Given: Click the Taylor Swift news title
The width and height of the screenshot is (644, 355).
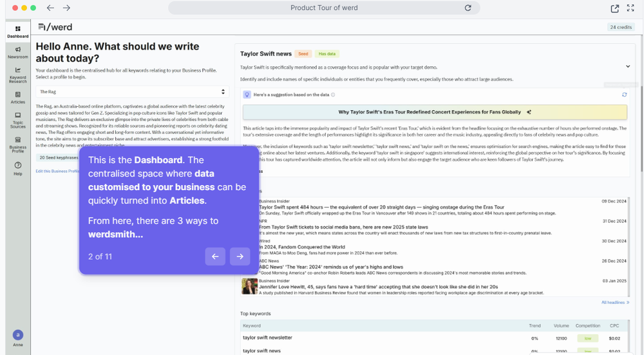Looking at the screenshot, I should pyautogui.click(x=266, y=54).
